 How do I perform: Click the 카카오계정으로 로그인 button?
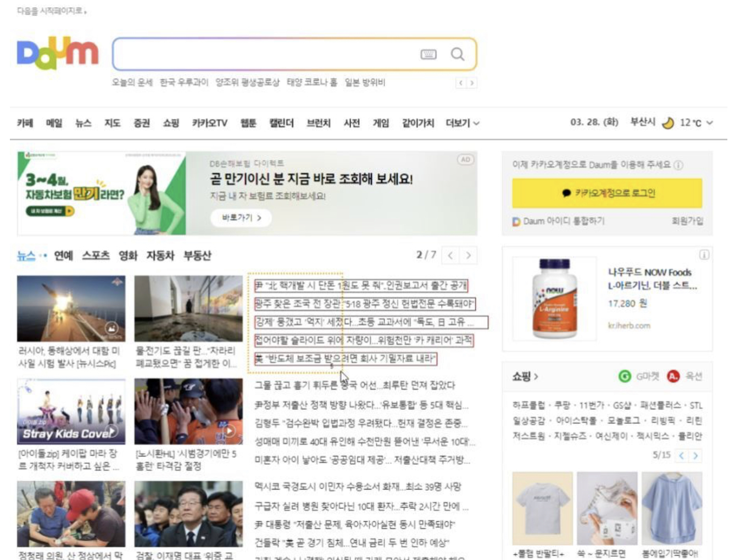point(607,193)
